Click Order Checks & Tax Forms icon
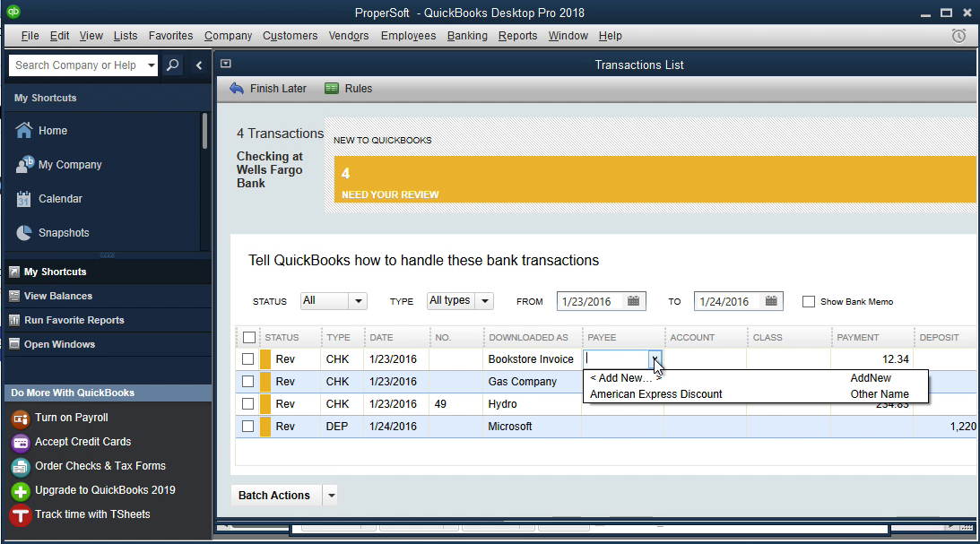This screenshot has height=544, width=980. [x=21, y=467]
